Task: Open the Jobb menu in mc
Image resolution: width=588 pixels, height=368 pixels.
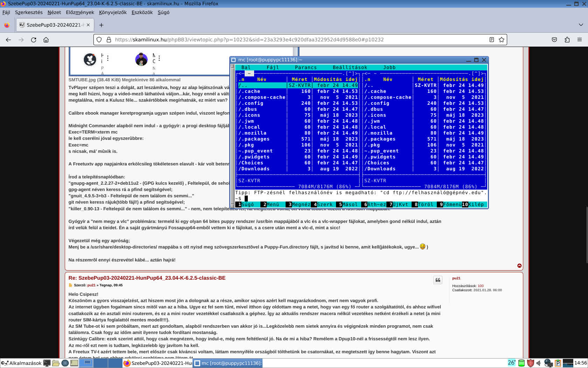Action: coord(389,68)
